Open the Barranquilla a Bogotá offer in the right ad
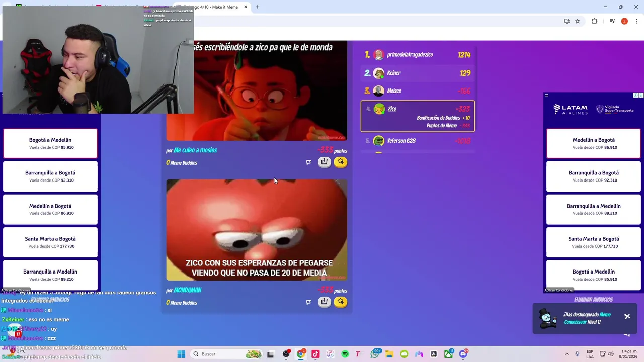This screenshot has width=644, height=362. click(x=594, y=176)
